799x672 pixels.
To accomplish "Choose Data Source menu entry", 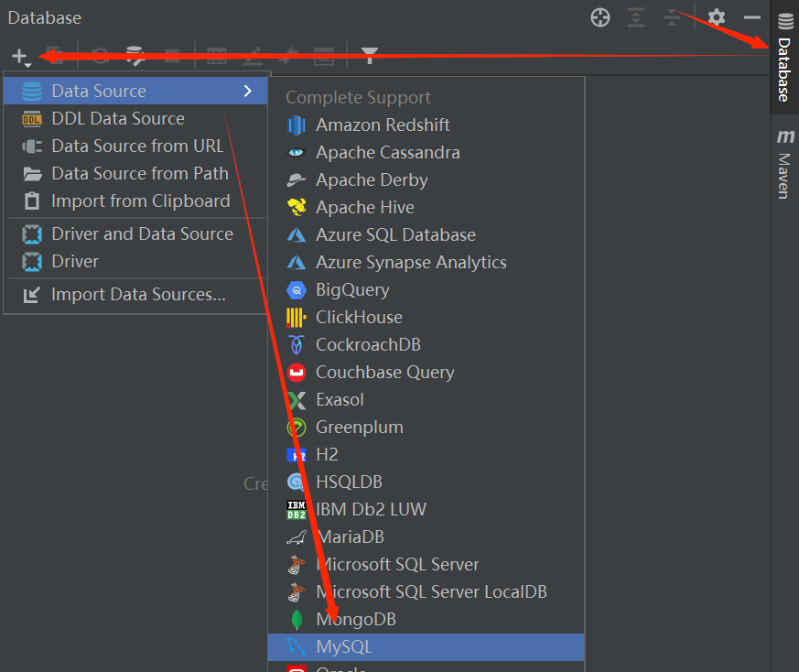I will [135, 92].
